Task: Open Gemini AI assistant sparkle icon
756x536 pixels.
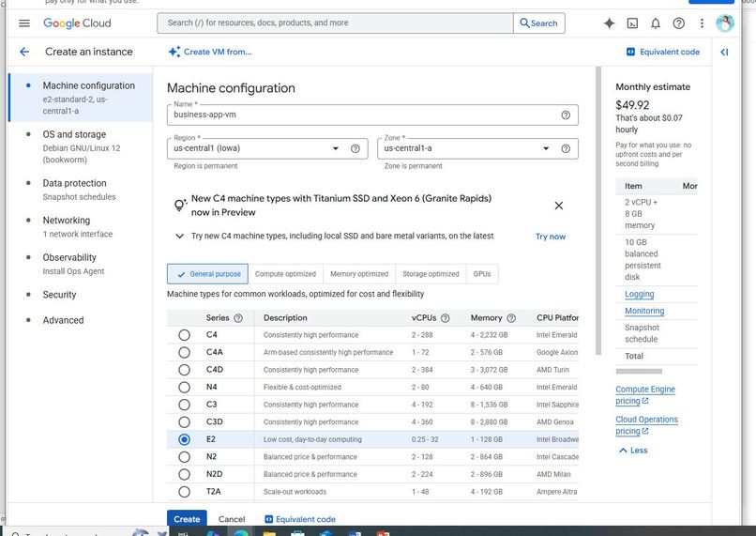Action: (x=609, y=23)
